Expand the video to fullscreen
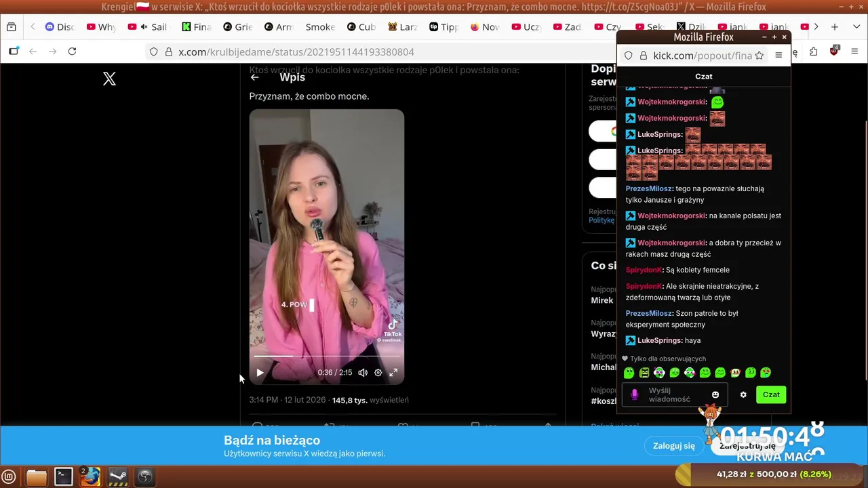The height and width of the screenshot is (488, 868). coord(393,373)
